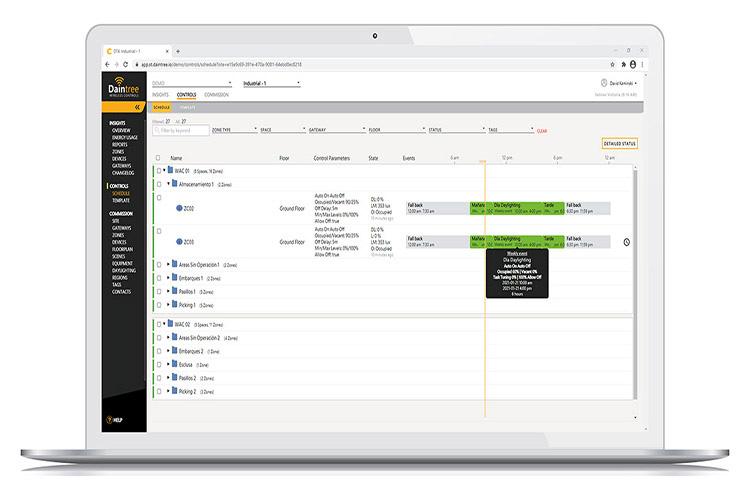Open the Status filter dropdown

pos(457,130)
